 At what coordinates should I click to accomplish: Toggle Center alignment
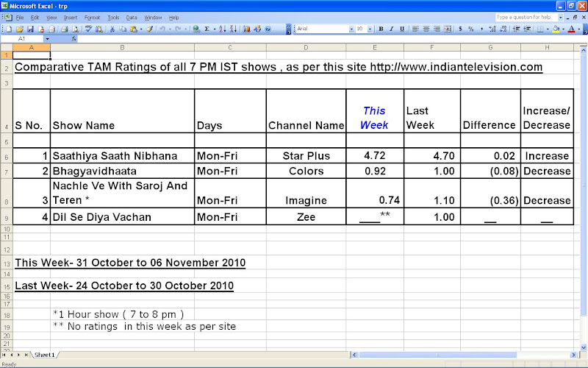tap(426, 29)
